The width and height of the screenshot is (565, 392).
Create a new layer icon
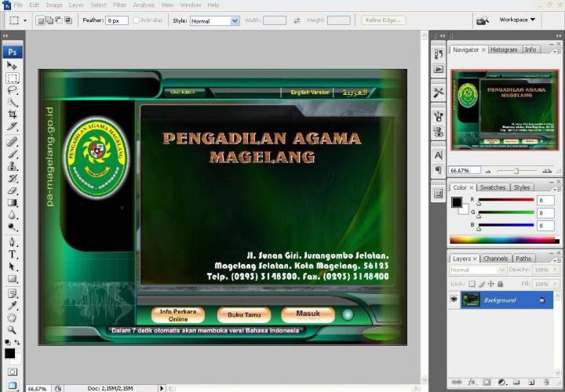click(x=531, y=382)
